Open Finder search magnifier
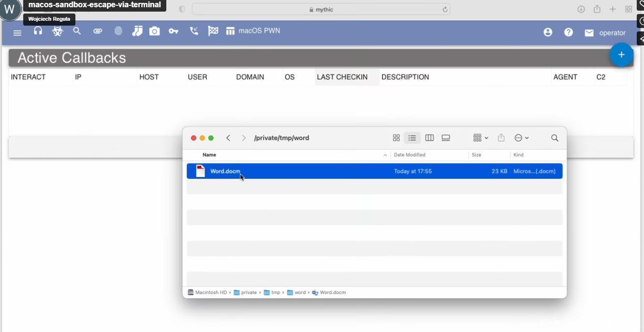Viewport: 644px width, 332px height. tap(555, 138)
